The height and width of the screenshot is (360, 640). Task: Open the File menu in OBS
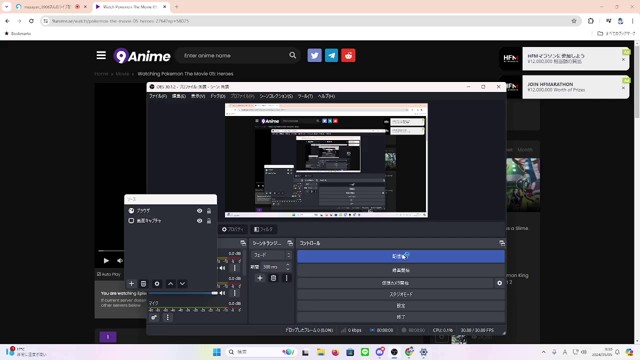158,96
